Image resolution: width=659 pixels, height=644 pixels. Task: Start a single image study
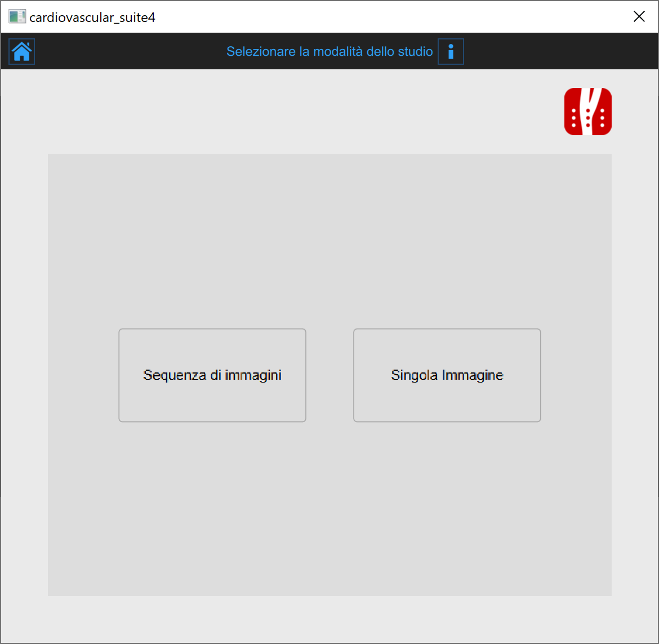(447, 375)
